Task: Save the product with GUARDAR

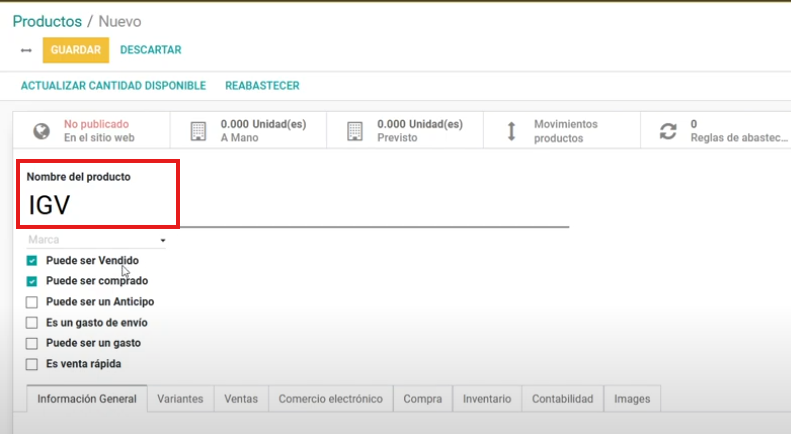Action: click(x=76, y=50)
